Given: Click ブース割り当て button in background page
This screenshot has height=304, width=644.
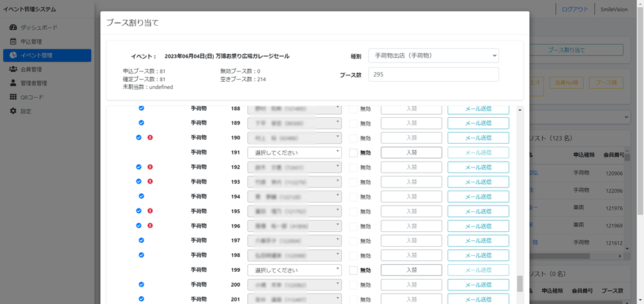Looking at the screenshot, I should (x=576, y=50).
